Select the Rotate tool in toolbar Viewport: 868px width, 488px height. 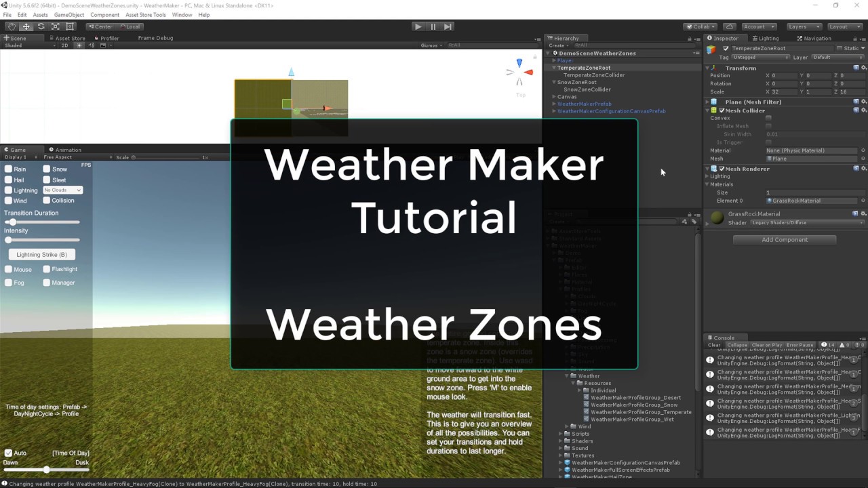tap(41, 26)
